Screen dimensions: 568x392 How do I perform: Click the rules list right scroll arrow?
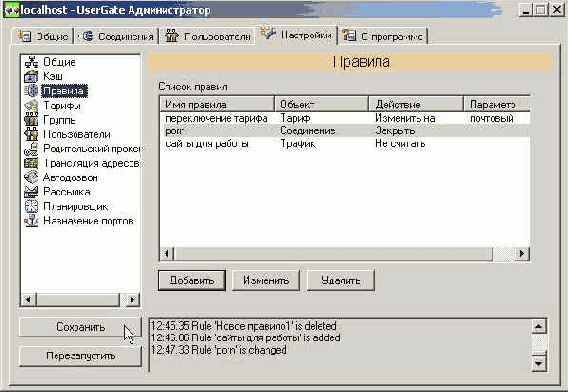click(522, 253)
